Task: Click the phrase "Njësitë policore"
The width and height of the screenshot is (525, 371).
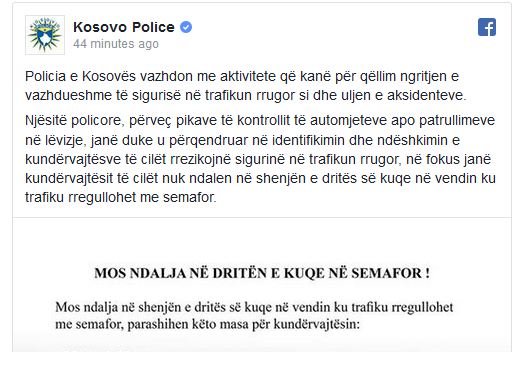Action: click(x=75, y=121)
